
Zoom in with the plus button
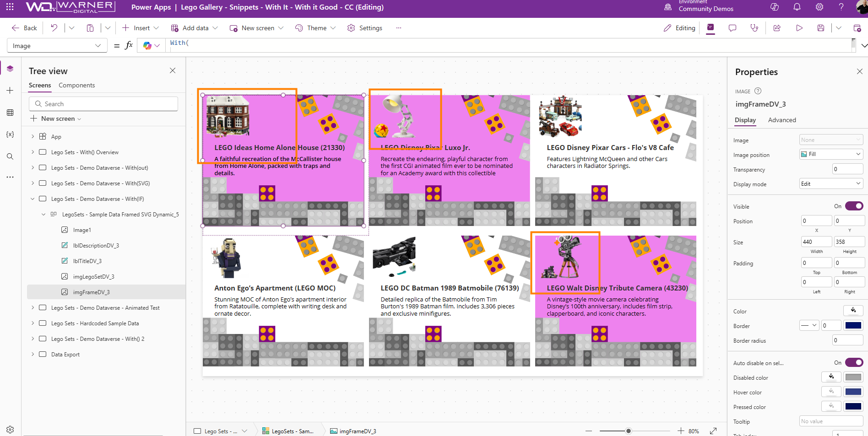(681, 431)
